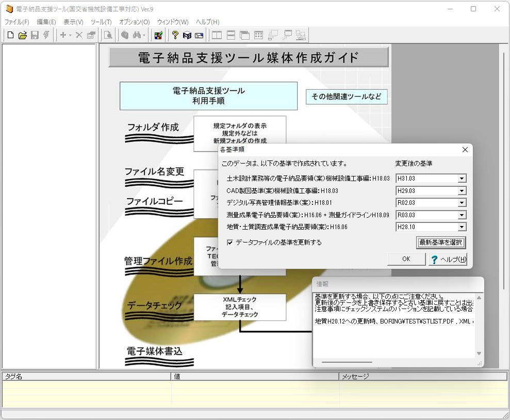Uncheck データファイルの基準を更新する checkbox
Image resolution: width=510 pixels, height=420 pixels.
(x=230, y=243)
